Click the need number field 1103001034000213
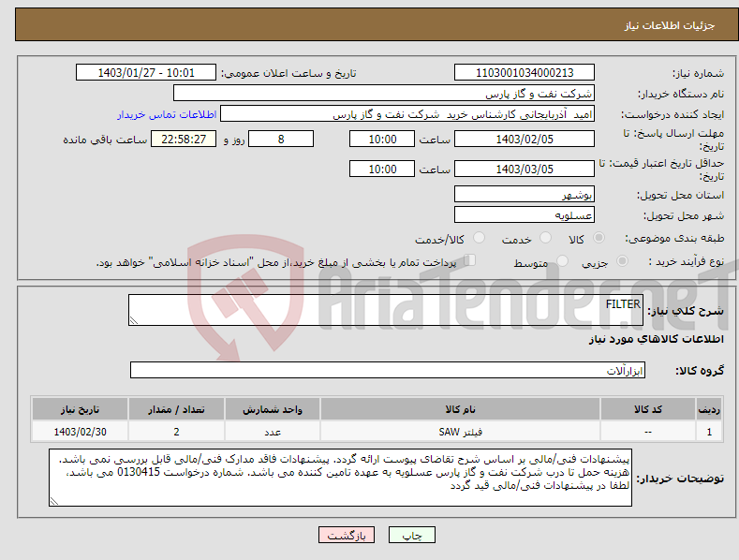This screenshot has width=739, height=560. [x=525, y=73]
